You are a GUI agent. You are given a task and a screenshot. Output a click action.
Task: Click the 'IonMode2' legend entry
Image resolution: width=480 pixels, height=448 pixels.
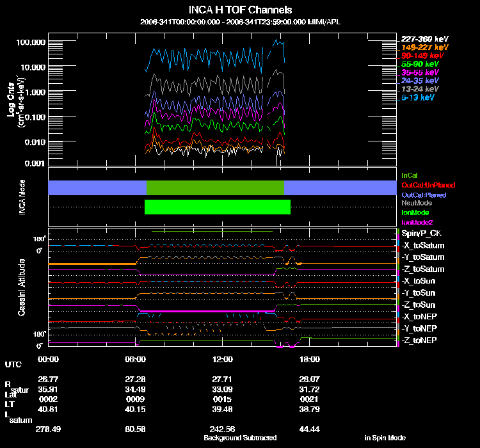click(417, 222)
